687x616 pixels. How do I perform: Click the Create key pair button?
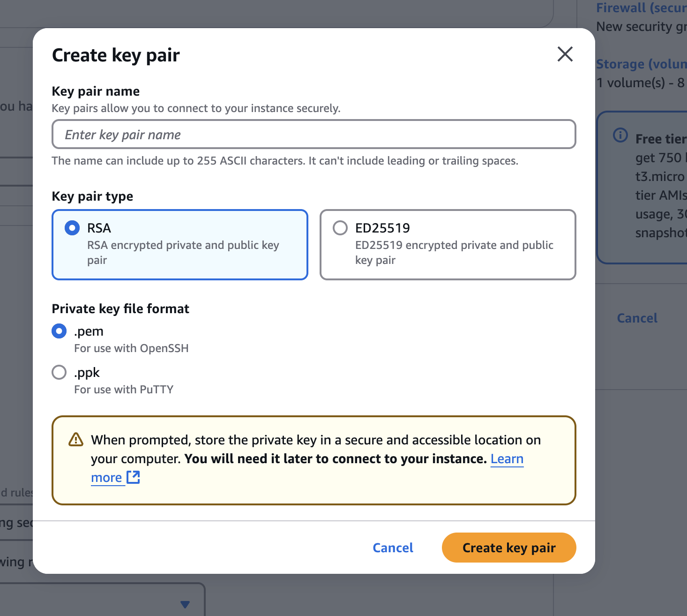click(508, 548)
